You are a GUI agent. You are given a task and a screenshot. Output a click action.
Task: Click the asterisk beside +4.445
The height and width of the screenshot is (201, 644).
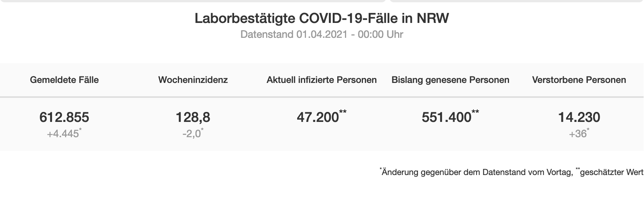80,131
